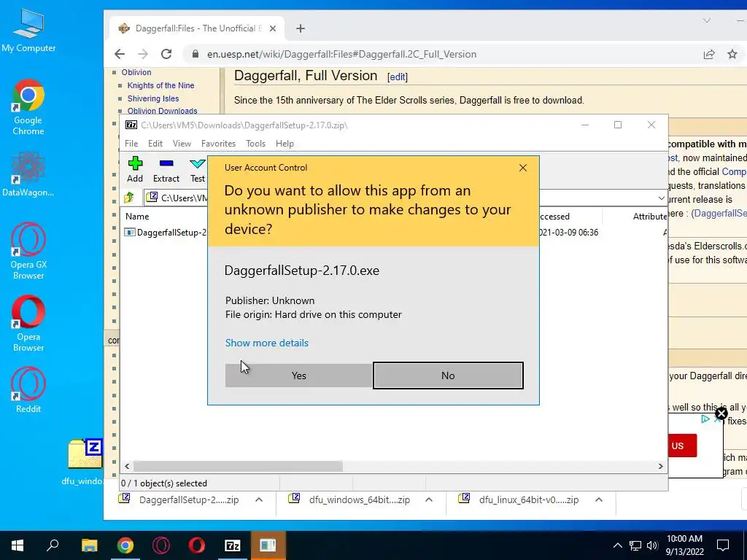Open the Oblivion sidebar link
Screen dimensions: 747x560
click(136, 72)
